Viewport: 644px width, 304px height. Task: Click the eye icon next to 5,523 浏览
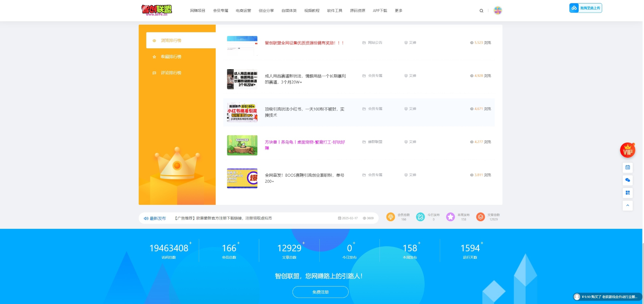point(472,43)
